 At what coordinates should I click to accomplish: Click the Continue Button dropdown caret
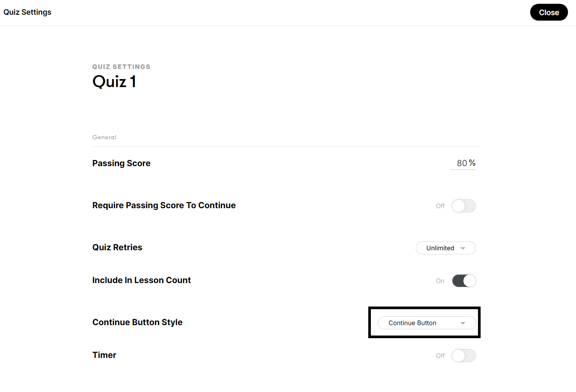(463, 323)
